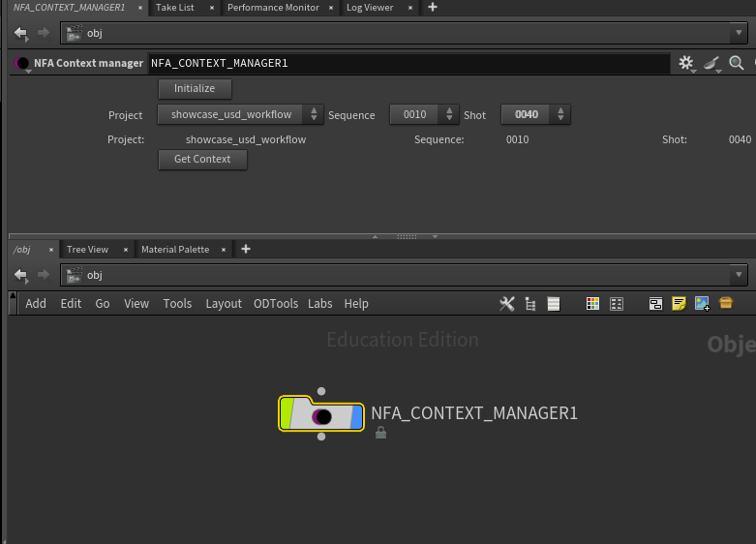Toggle the blue display flag on NFA_CONTEXT_MANAGER1 node
The height and width of the screenshot is (544, 756).
357,417
